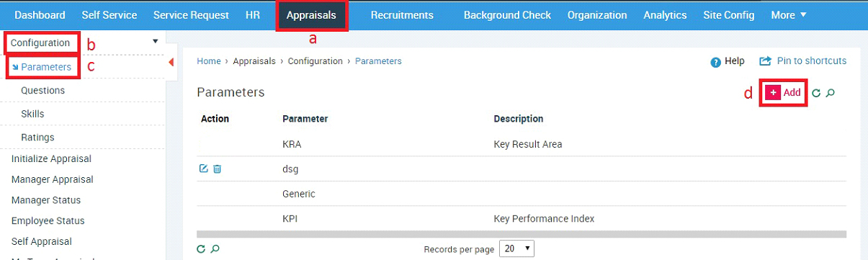Click the edit icon for dsg row
The width and height of the screenshot is (868, 260).
point(203,169)
